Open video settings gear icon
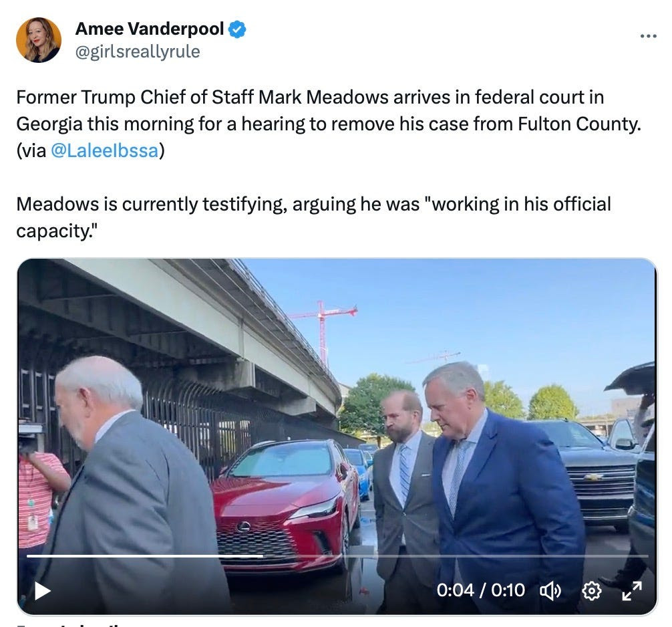 point(591,590)
